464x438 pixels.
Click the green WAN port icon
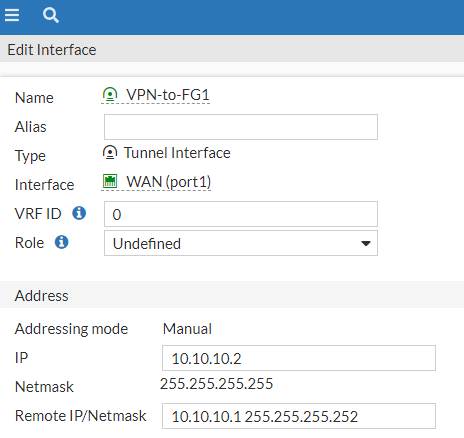110,181
